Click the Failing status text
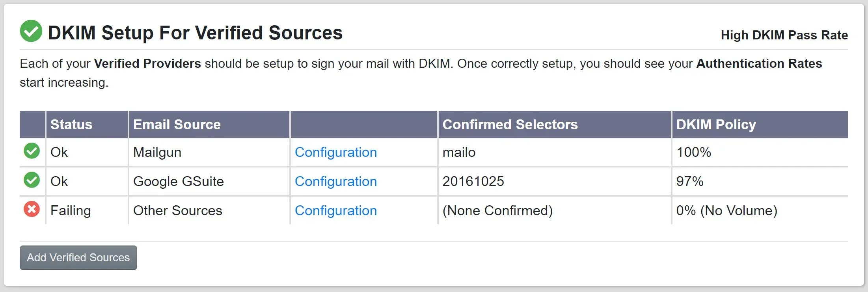Screen dimensions: 868x292 (71, 211)
